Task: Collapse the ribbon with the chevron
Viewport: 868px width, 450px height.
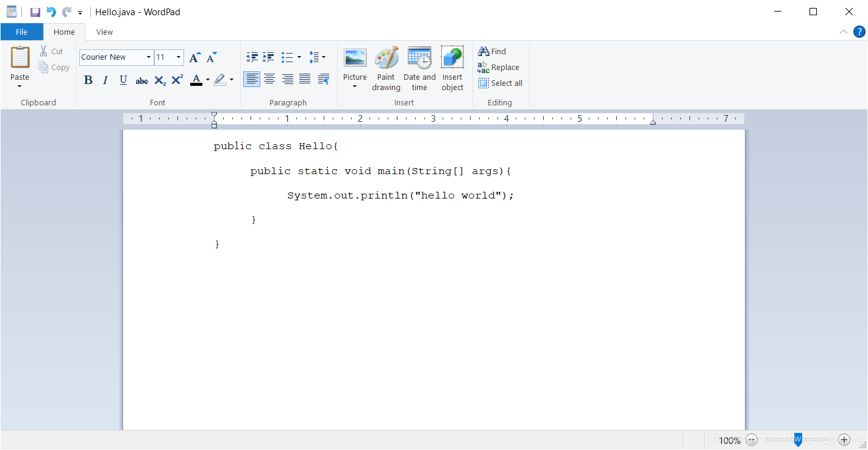Action: pyautogui.click(x=844, y=32)
